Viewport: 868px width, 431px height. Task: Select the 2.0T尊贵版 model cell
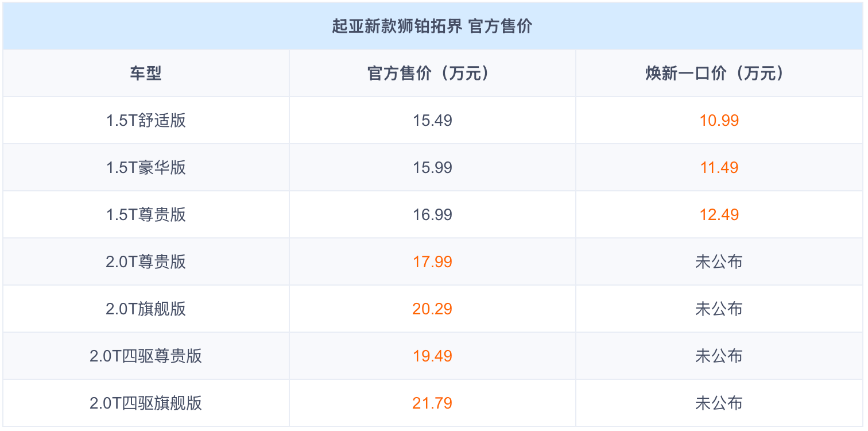click(x=146, y=262)
